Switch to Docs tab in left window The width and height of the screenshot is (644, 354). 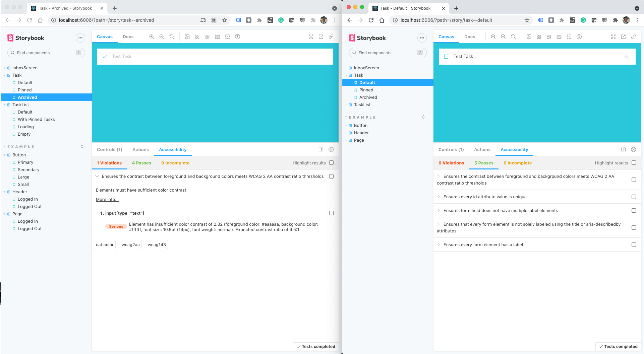coord(128,37)
